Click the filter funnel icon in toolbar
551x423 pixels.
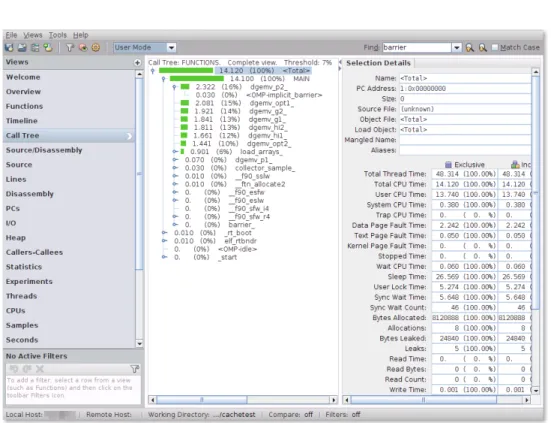coord(70,47)
